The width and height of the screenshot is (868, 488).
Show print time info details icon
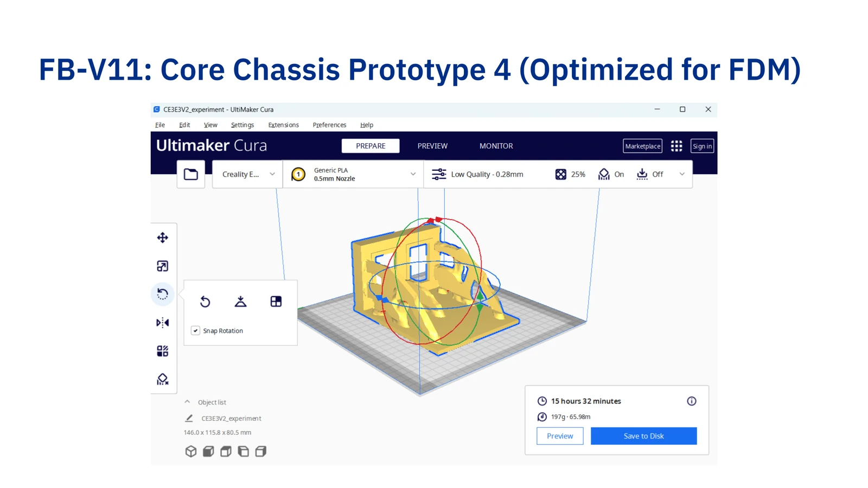coord(692,401)
